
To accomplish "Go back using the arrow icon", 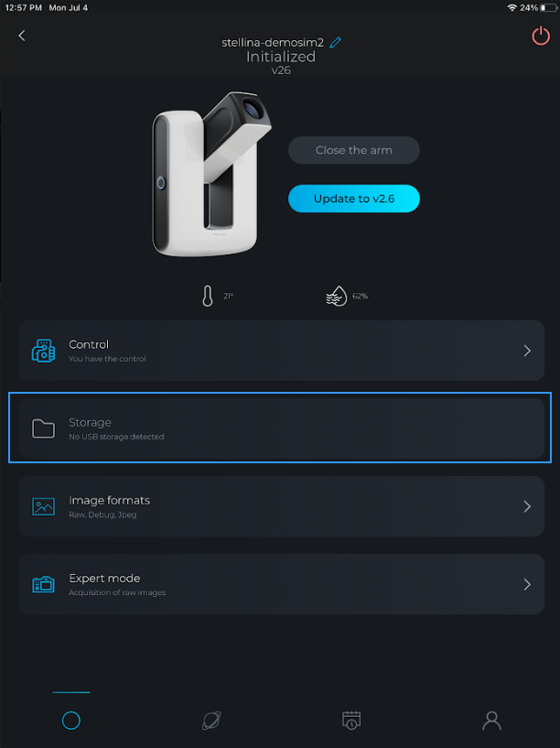I will tap(21, 36).
